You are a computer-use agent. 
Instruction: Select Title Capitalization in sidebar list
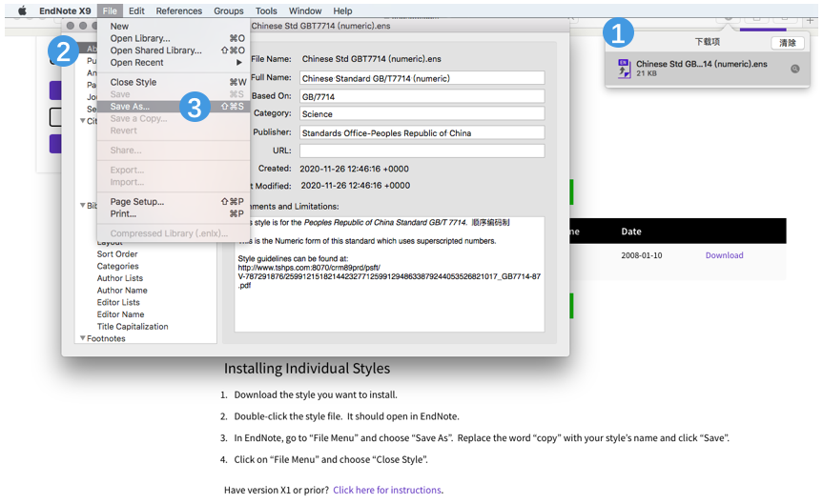pos(133,327)
